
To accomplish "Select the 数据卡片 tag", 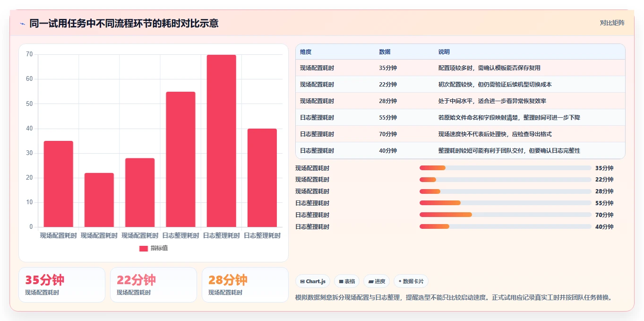I will pos(411,281).
